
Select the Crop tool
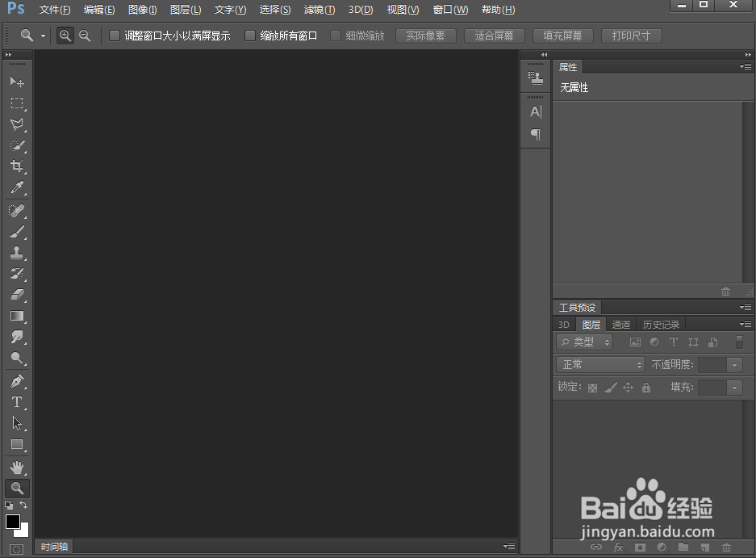point(17,166)
